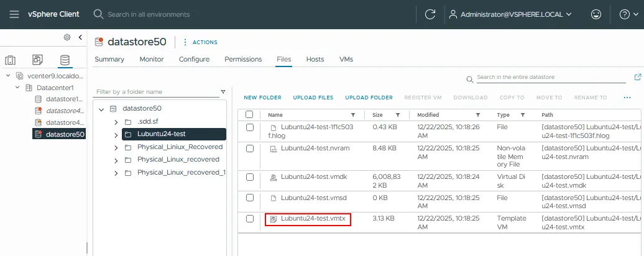644x256 pixels.
Task: Switch to Hosts and Clusters view icon
Action: pos(11,60)
